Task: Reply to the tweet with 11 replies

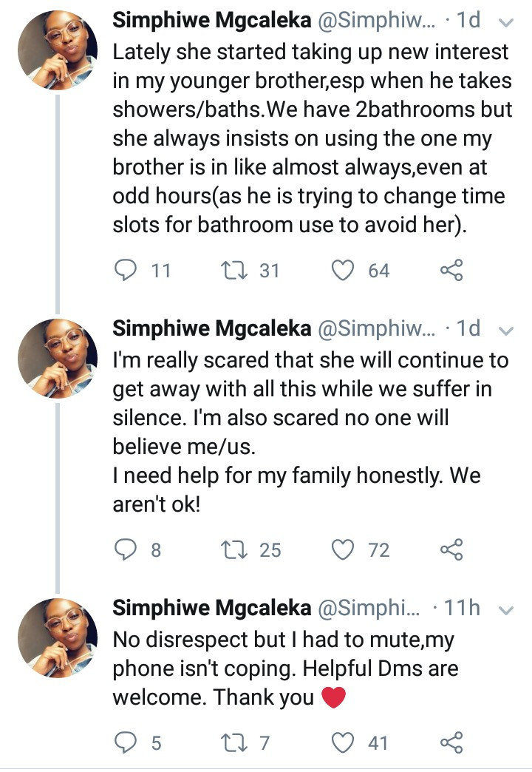Action: click(x=129, y=271)
